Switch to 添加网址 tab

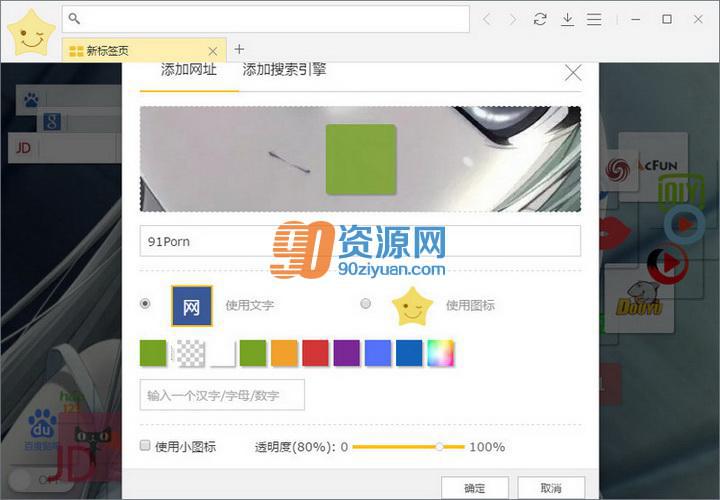point(189,70)
